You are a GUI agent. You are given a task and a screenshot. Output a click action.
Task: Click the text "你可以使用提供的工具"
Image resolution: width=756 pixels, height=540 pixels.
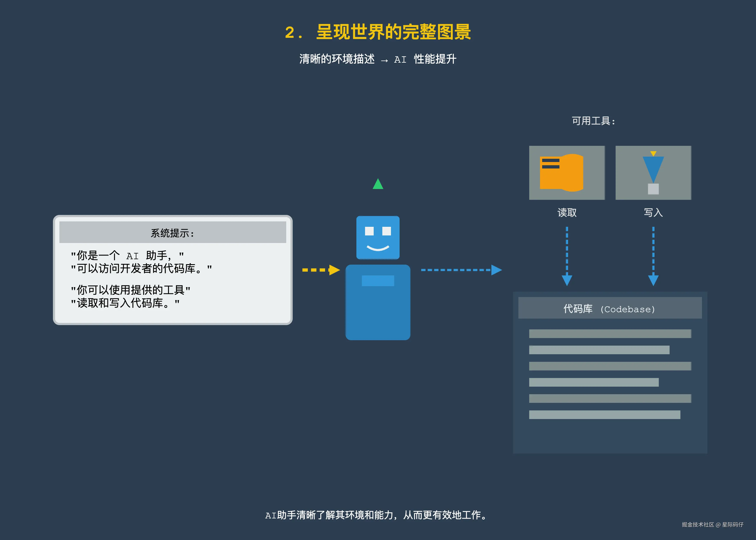pos(130,290)
